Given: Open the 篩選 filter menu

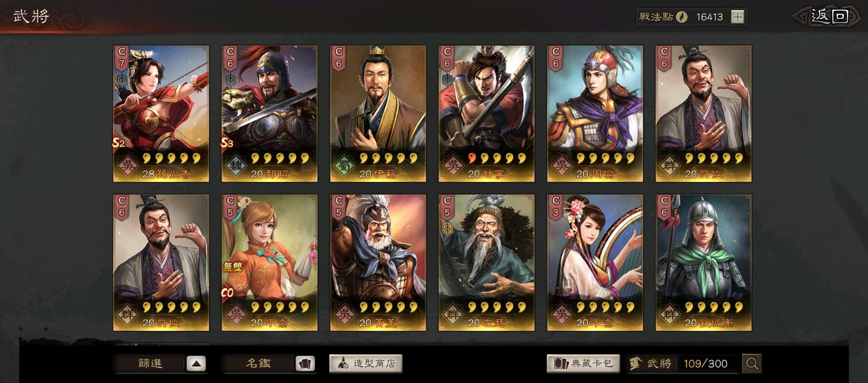Looking at the screenshot, I should point(150,363).
